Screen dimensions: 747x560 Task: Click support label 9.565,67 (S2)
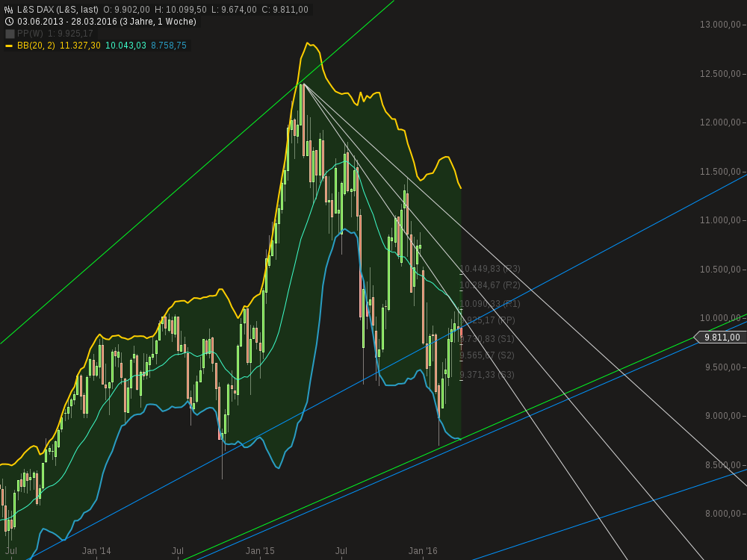(x=487, y=355)
